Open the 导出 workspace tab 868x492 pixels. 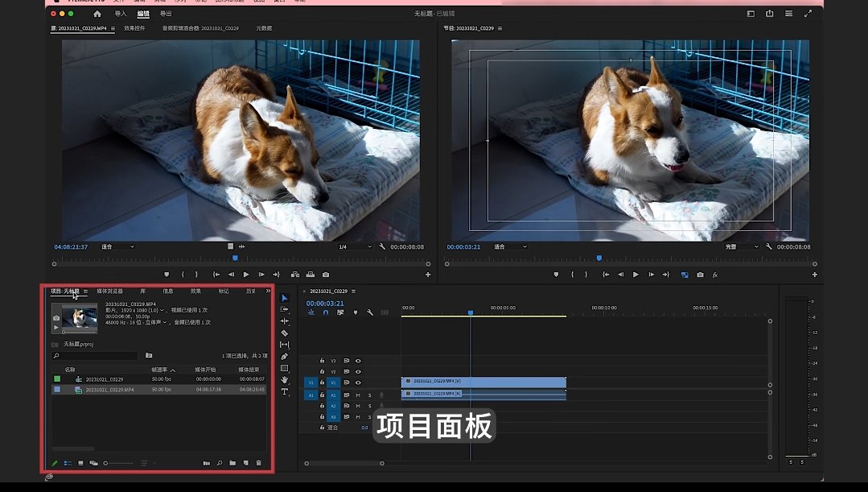pyautogui.click(x=166, y=14)
